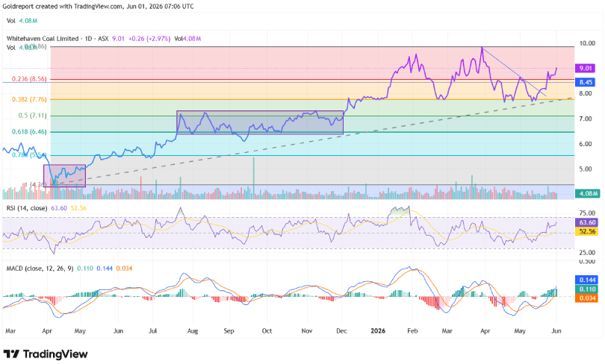Click the 75.00 RSI axis label
Screen dimensions: 605x364
(587, 213)
